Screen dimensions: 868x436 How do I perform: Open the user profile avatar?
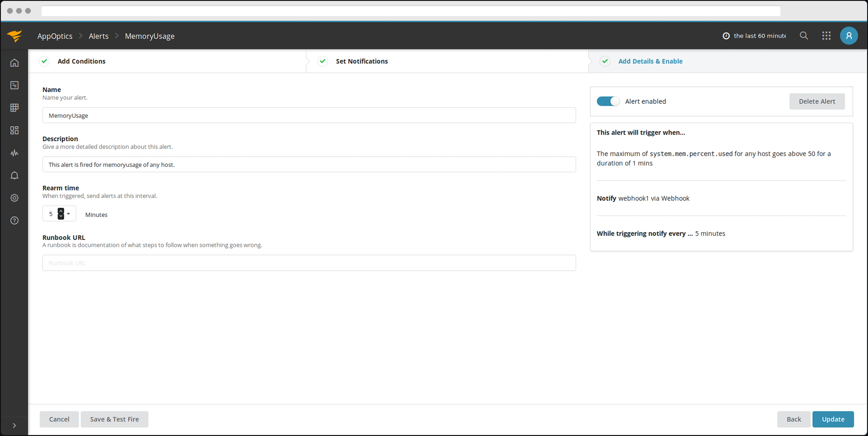pos(848,36)
